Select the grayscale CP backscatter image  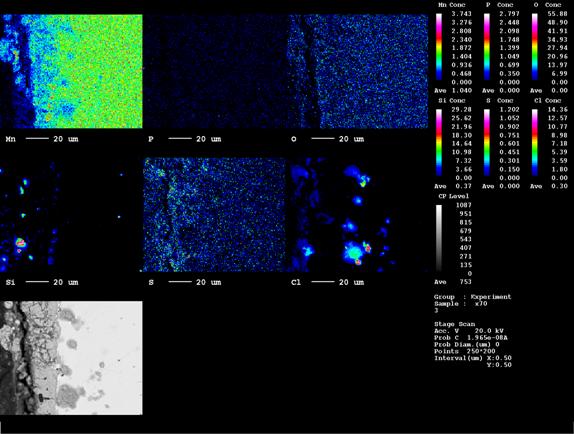pyautogui.click(x=71, y=358)
